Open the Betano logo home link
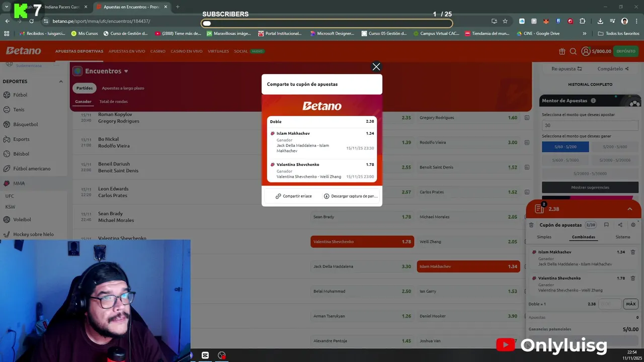644x362 pixels. (x=24, y=51)
